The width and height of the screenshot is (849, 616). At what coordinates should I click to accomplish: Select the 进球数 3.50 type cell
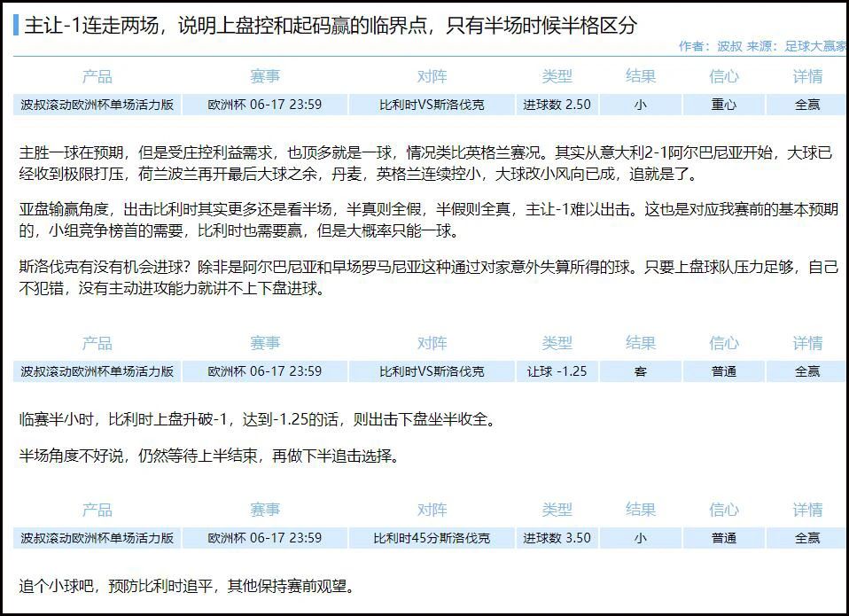pos(557,538)
